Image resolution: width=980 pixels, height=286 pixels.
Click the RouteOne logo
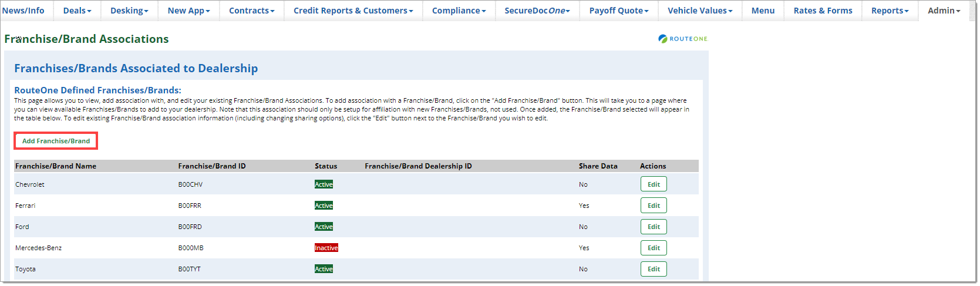click(x=683, y=39)
